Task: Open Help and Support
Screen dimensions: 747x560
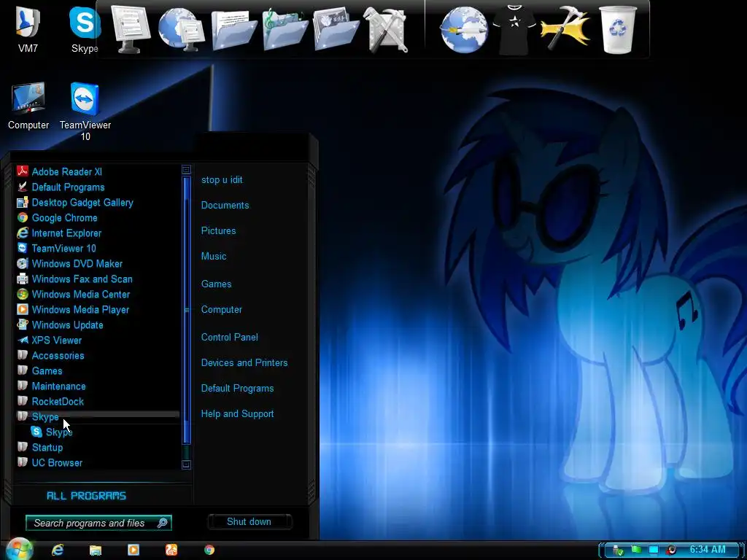Action: (237, 414)
